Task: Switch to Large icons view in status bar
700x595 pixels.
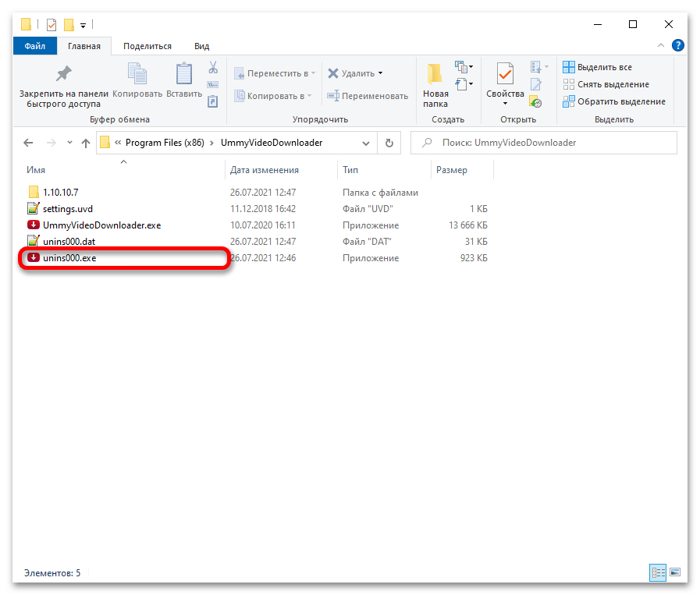Action: (x=675, y=572)
